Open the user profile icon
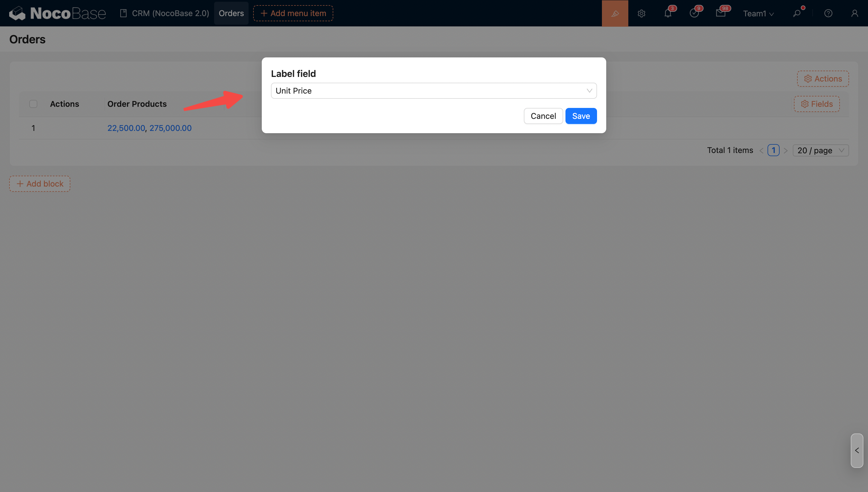This screenshot has height=492, width=868. click(855, 13)
